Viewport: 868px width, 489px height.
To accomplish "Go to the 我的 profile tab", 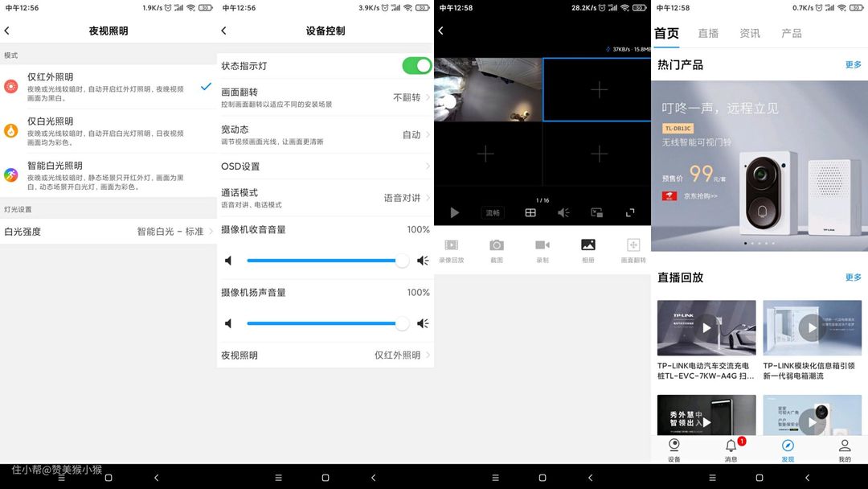I will (844, 448).
